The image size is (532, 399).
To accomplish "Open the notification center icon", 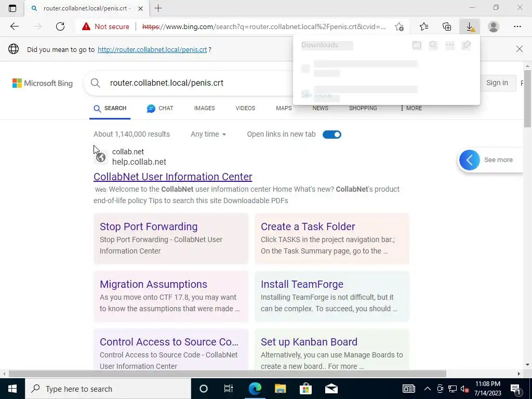I will 516,389.
